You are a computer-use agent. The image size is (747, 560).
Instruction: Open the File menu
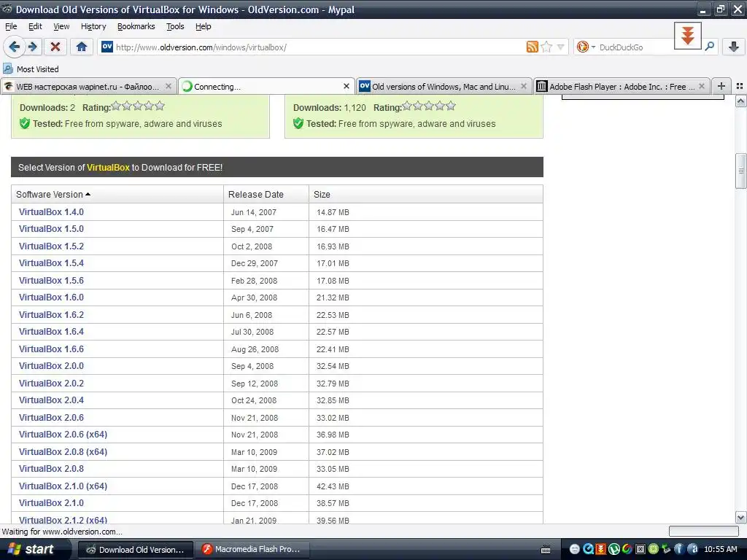(x=11, y=26)
